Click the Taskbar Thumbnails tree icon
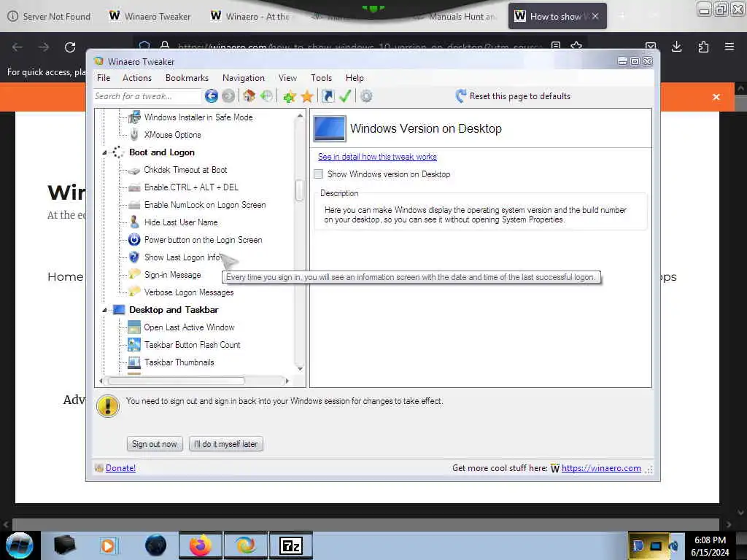747x560 pixels. click(x=134, y=362)
